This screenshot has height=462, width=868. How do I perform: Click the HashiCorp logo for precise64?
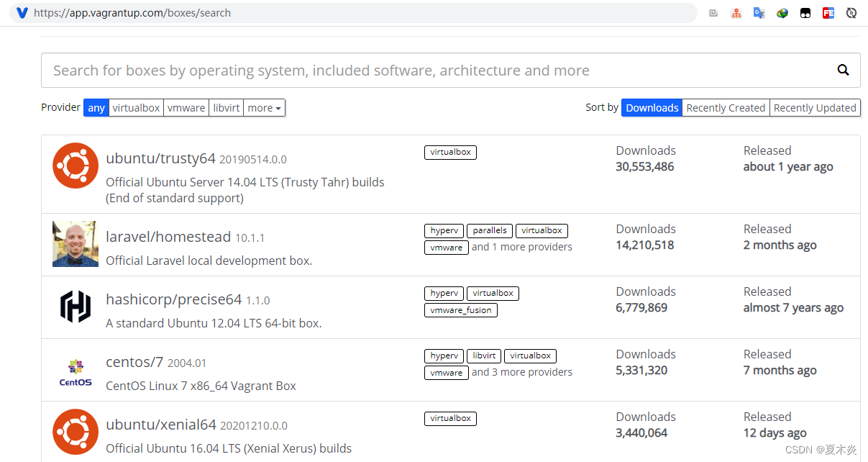(x=75, y=307)
